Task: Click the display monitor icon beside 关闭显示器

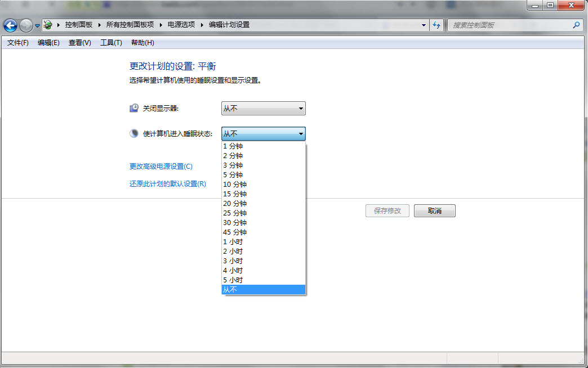Action: [x=133, y=107]
